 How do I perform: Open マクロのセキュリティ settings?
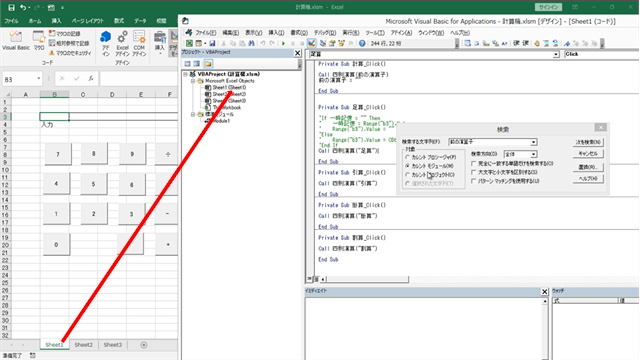point(70,53)
